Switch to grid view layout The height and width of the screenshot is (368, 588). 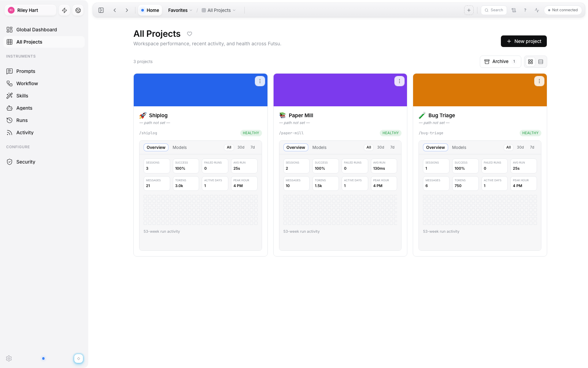pyautogui.click(x=530, y=62)
